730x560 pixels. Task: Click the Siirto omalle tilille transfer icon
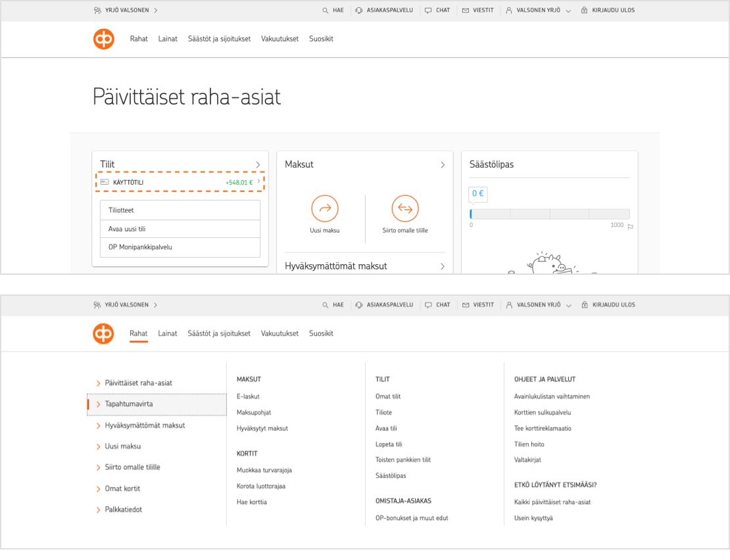pyautogui.click(x=405, y=208)
